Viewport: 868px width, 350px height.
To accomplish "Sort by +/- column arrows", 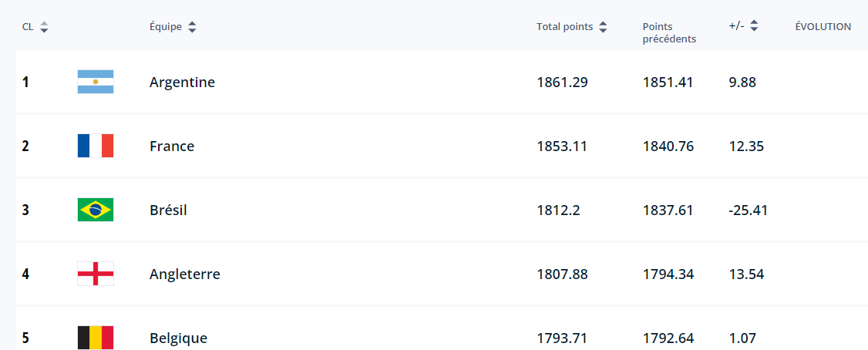I will [x=754, y=26].
